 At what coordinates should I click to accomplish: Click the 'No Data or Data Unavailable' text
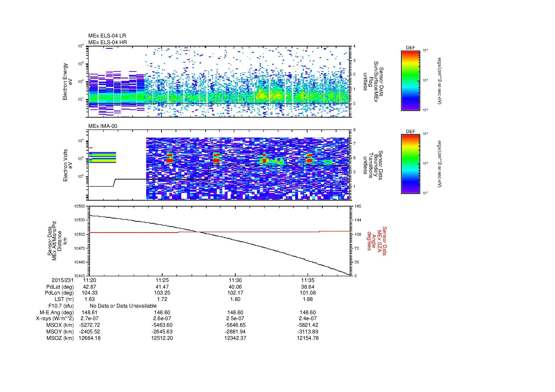click(123, 306)
